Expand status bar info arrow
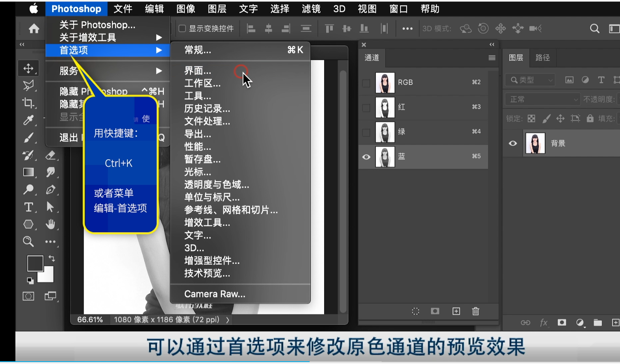Image resolution: width=620 pixels, height=364 pixels. tap(228, 320)
